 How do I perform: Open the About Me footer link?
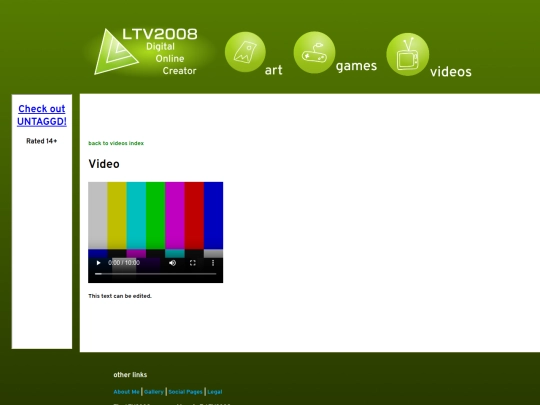tap(126, 392)
